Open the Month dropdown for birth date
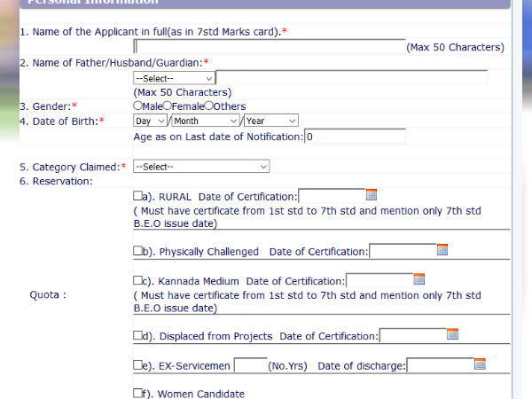The width and height of the screenshot is (532, 399). coord(206,121)
